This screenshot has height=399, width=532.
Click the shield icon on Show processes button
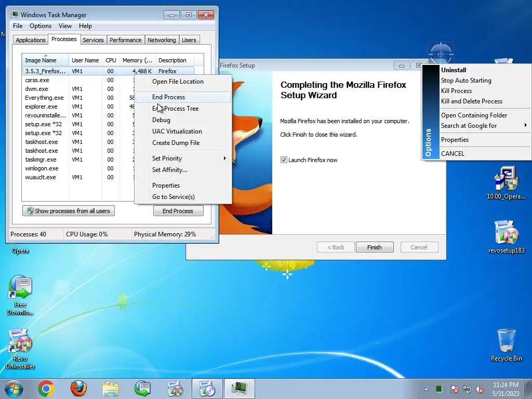30,211
